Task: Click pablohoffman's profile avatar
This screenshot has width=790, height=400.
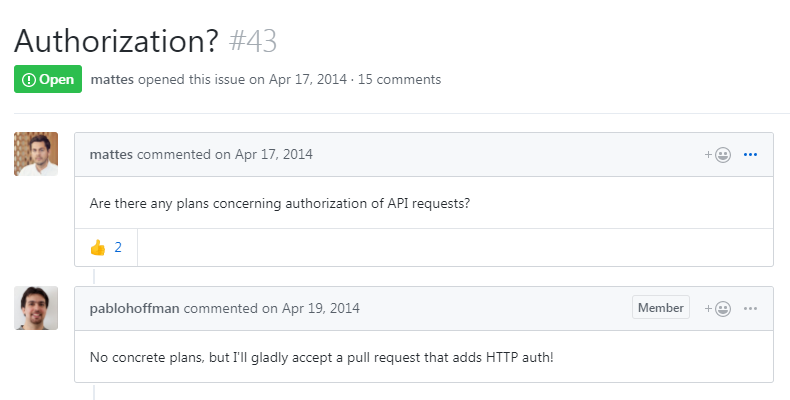Action: [36, 308]
